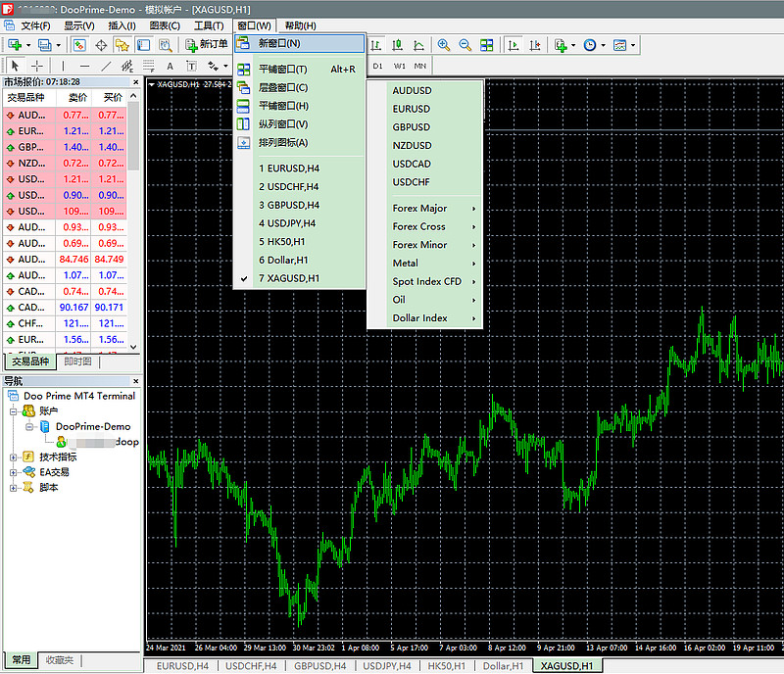Open the profiles icon in toolbar

pos(45,45)
